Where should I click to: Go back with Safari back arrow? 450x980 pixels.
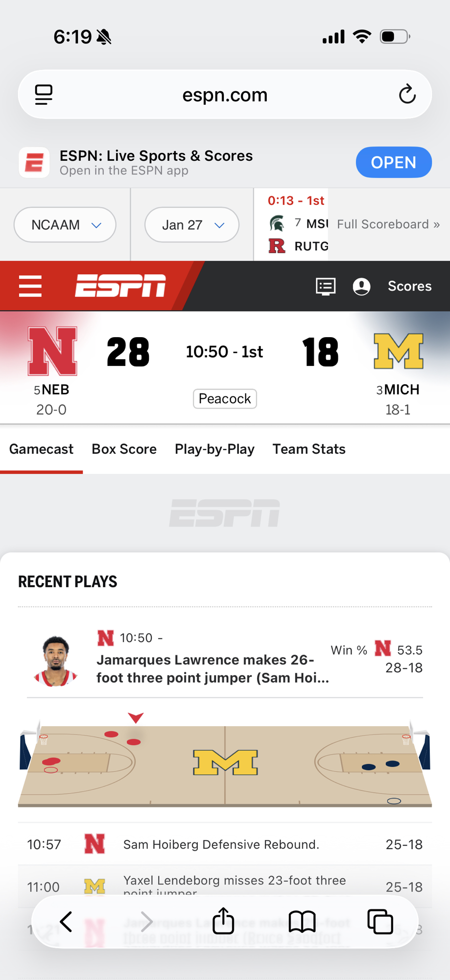[66, 922]
